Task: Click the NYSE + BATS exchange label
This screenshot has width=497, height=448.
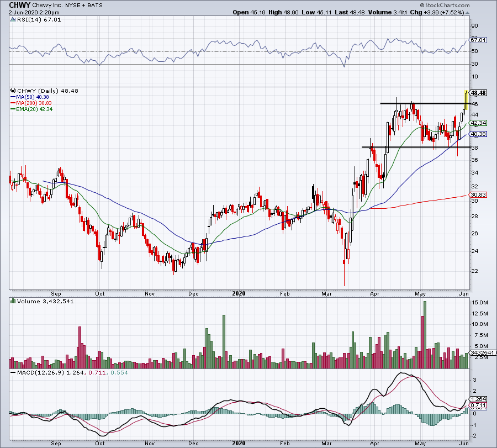Action: pyautogui.click(x=84, y=6)
